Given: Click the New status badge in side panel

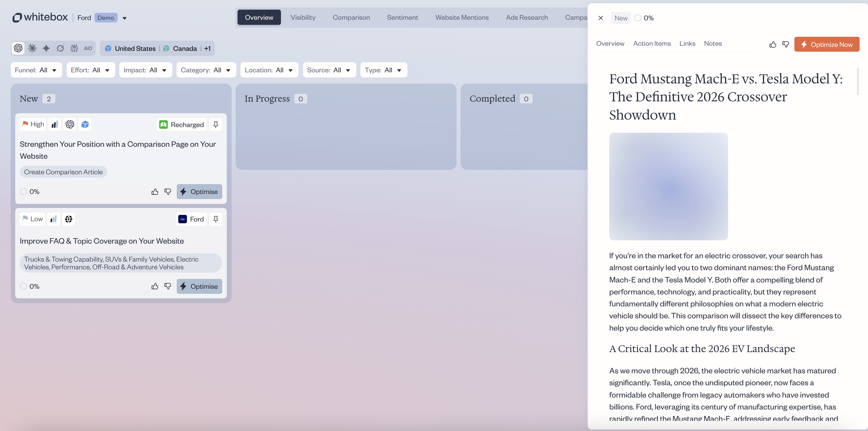Looking at the screenshot, I should pos(621,18).
